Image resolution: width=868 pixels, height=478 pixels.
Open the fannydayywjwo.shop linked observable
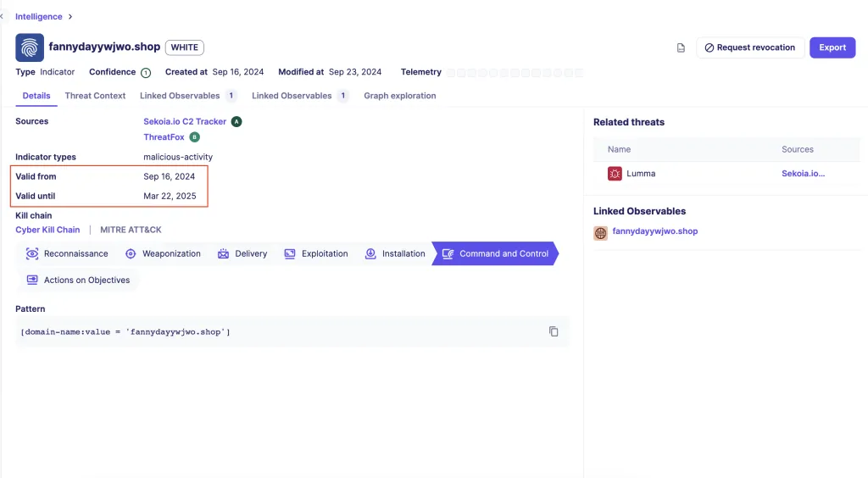[655, 231]
